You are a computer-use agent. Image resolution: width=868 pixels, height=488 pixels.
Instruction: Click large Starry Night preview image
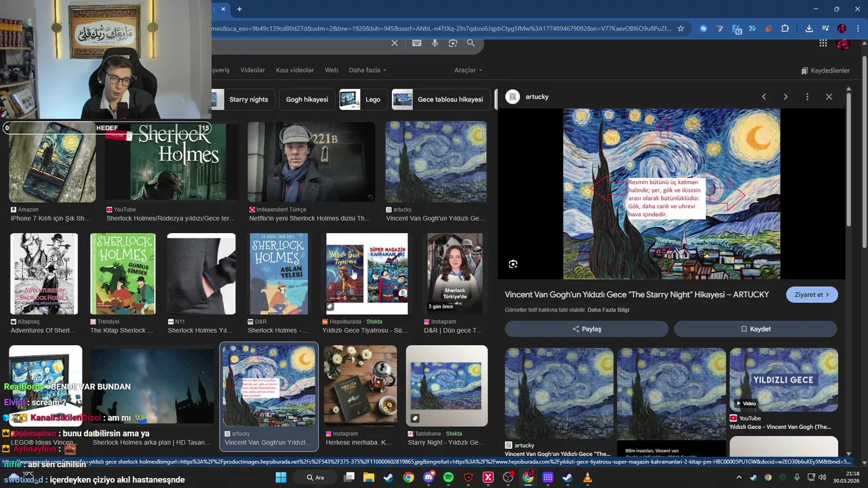(x=671, y=194)
